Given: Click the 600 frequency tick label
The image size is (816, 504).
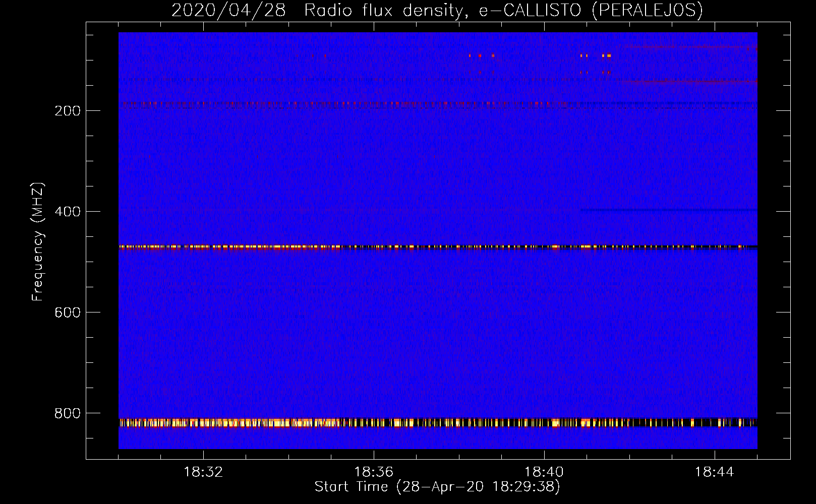Looking at the screenshot, I should (x=68, y=312).
